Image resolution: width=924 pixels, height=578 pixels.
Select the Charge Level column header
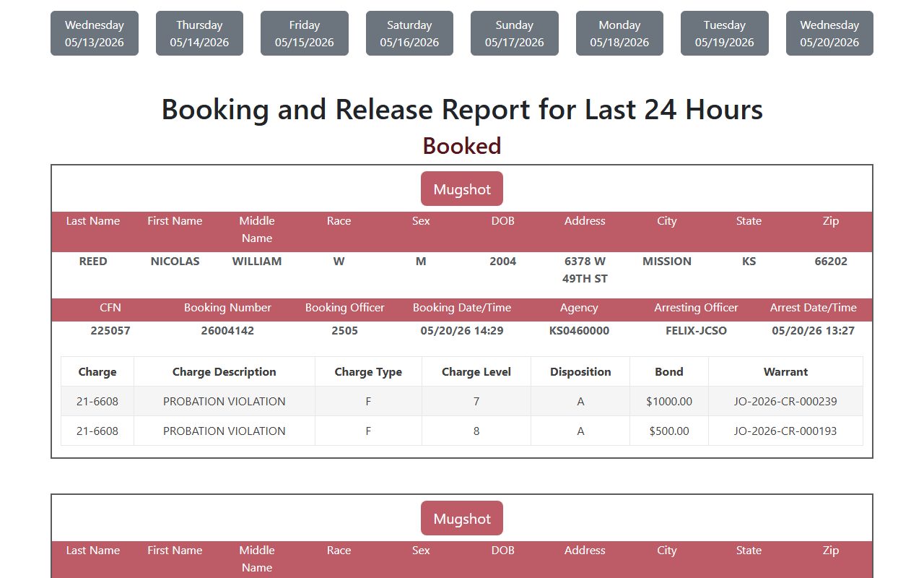pos(476,372)
